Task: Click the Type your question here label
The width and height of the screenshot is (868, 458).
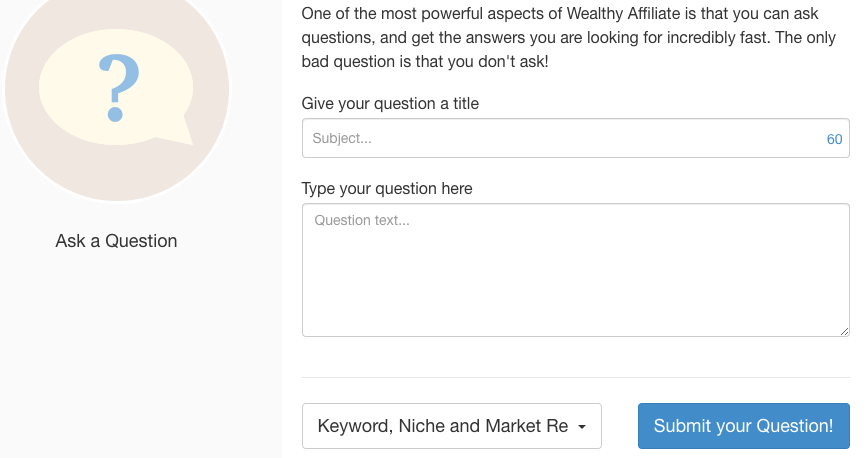Action: coord(387,188)
